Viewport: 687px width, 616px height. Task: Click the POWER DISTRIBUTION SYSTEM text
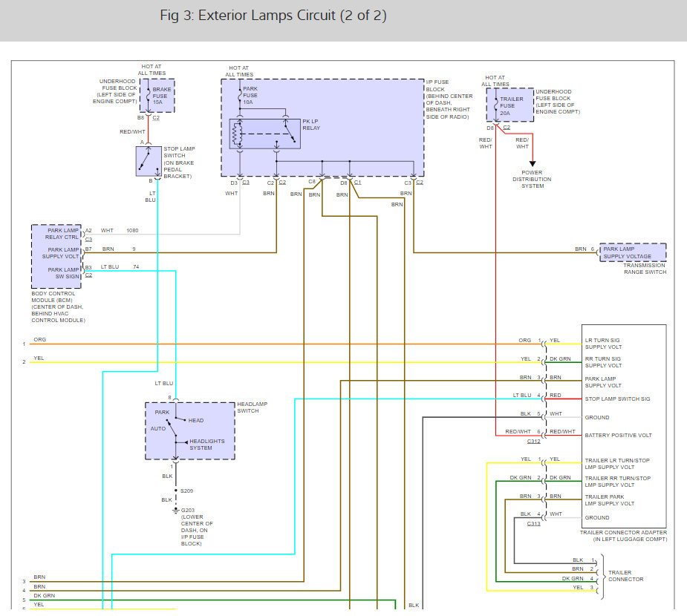(532, 179)
